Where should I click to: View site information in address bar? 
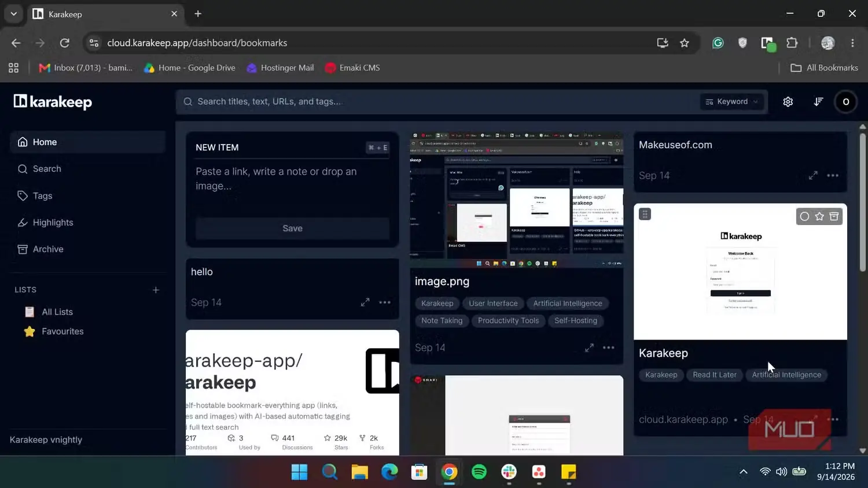click(x=94, y=43)
